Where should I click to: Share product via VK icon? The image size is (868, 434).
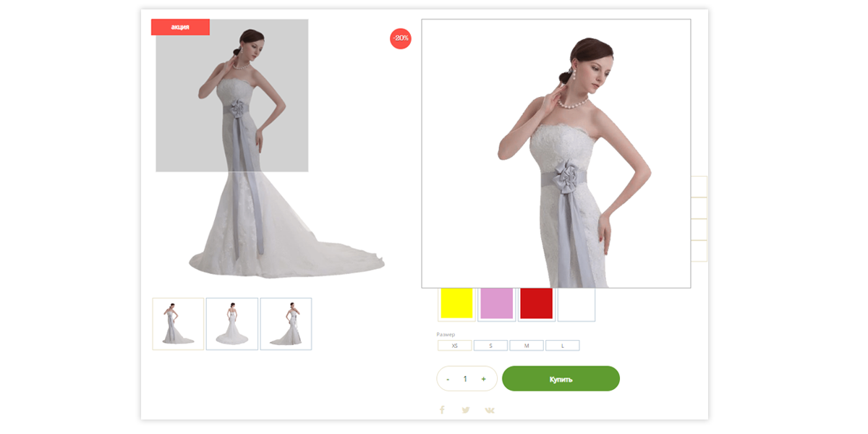pyautogui.click(x=490, y=410)
